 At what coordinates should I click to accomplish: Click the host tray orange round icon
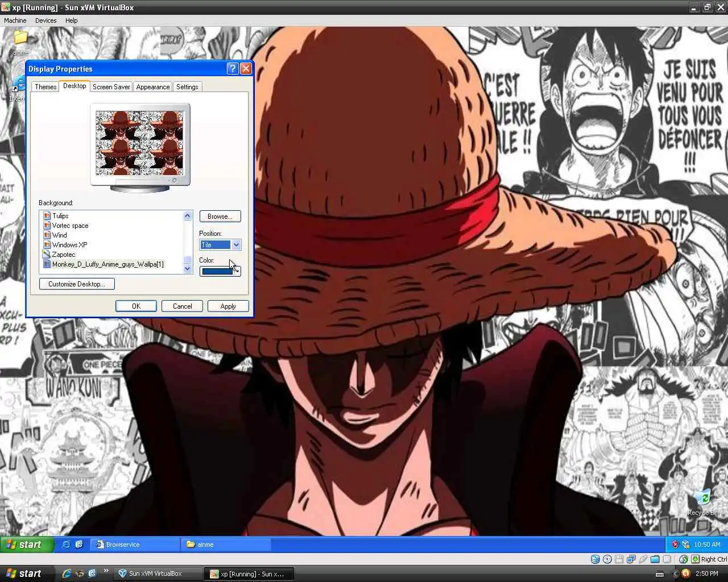coord(685,573)
